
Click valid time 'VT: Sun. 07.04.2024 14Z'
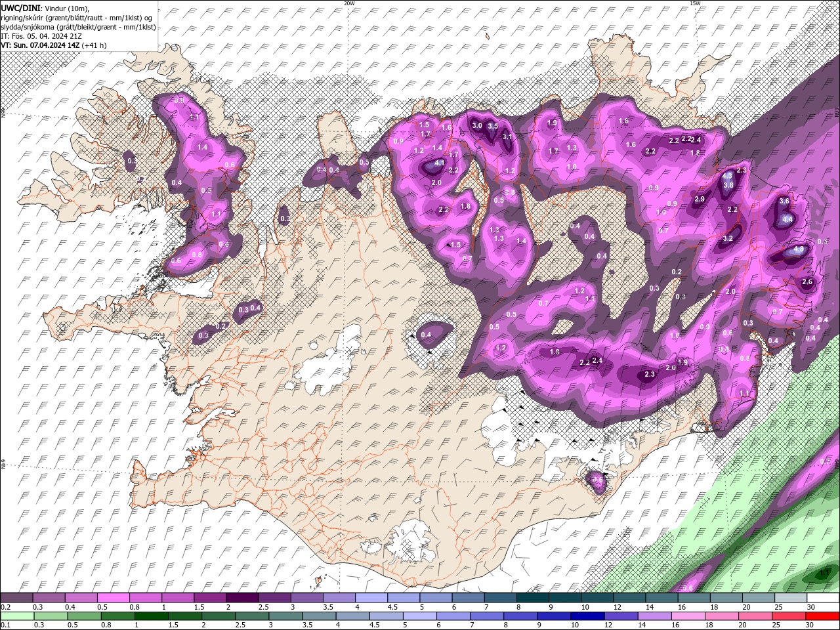coord(40,45)
